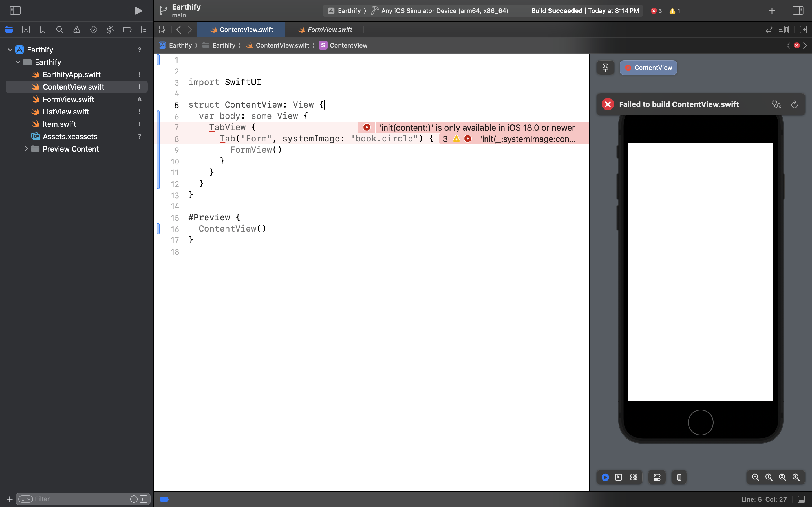The width and height of the screenshot is (812, 507).
Task: Expand the Preview Content folder
Action: (26, 149)
